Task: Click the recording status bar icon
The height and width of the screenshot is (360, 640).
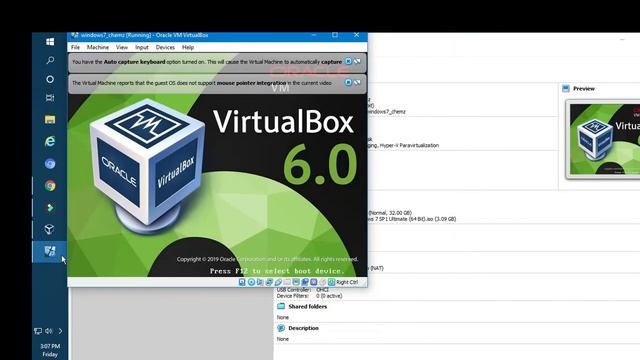Action: point(305,282)
